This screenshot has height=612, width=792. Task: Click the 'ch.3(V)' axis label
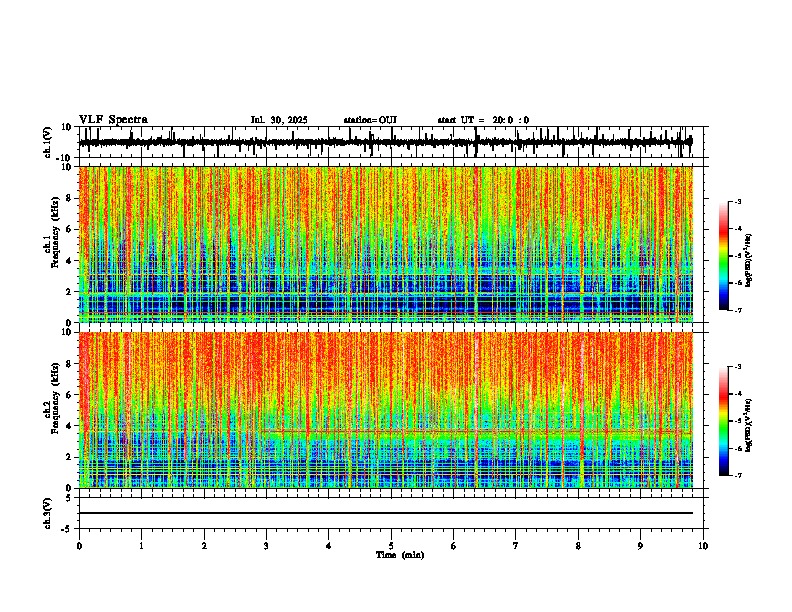pos(48,513)
